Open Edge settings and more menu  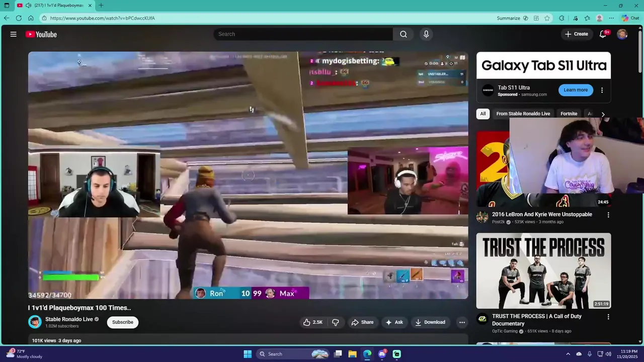[611, 18]
